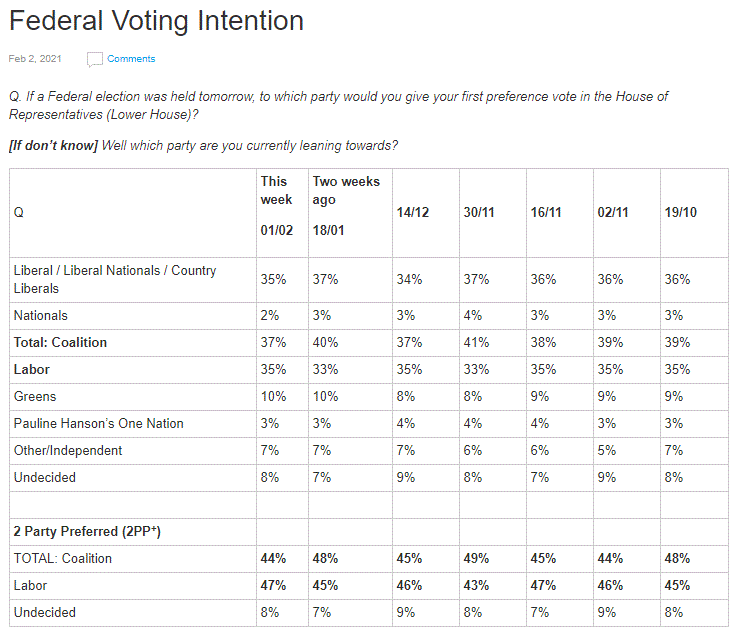Click the Federal Voting Intention heading
Screen dimensions: 738x639
click(x=156, y=20)
